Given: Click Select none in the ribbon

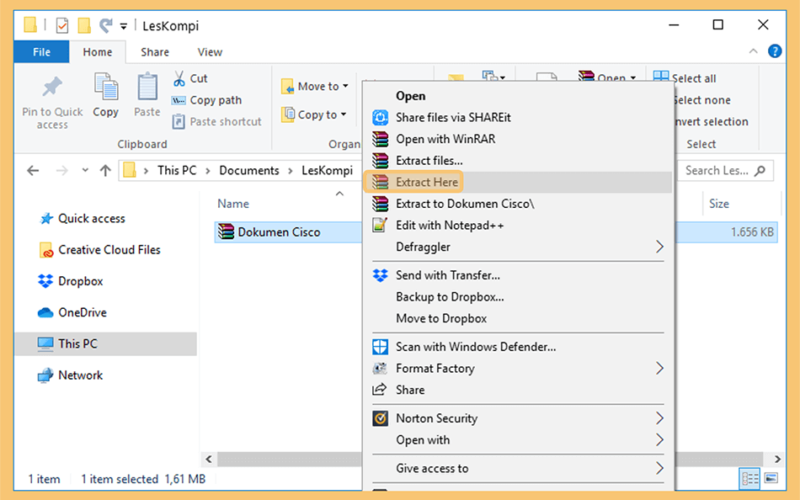Looking at the screenshot, I should pos(702,100).
